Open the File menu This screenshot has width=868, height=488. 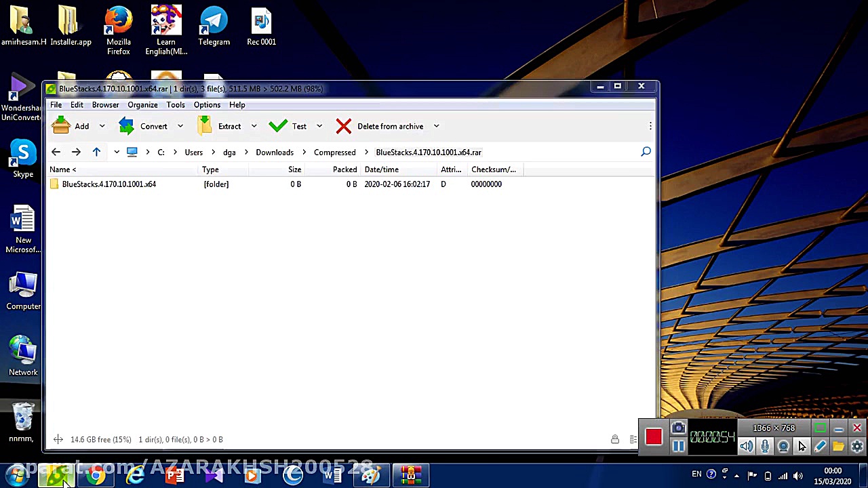click(x=56, y=105)
